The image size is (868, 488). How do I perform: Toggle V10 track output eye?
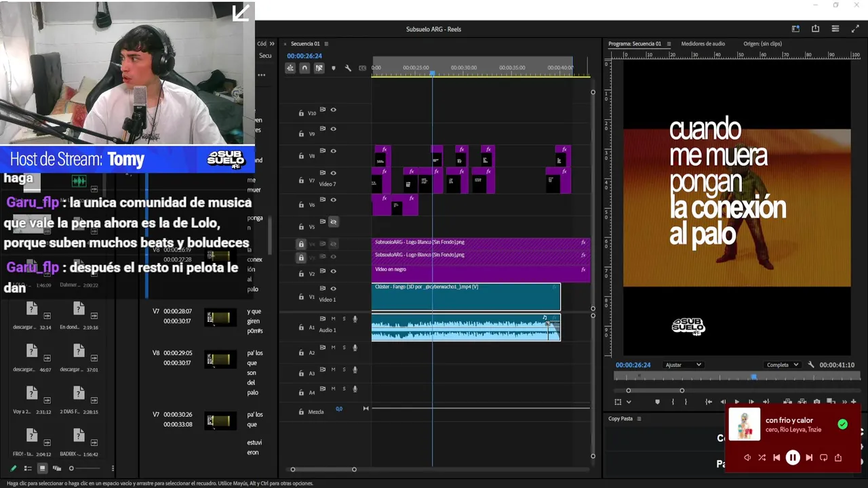click(333, 110)
